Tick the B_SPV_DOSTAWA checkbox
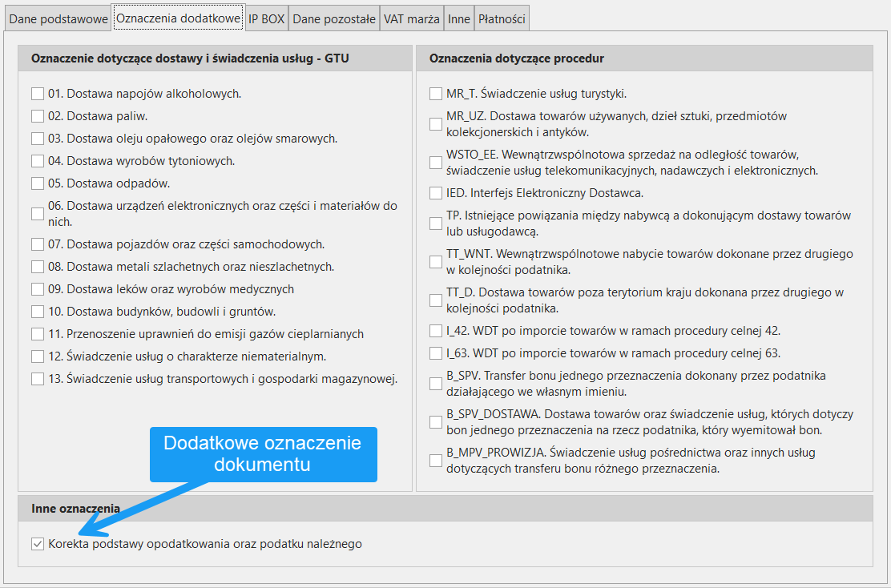 pyautogui.click(x=436, y=422)
